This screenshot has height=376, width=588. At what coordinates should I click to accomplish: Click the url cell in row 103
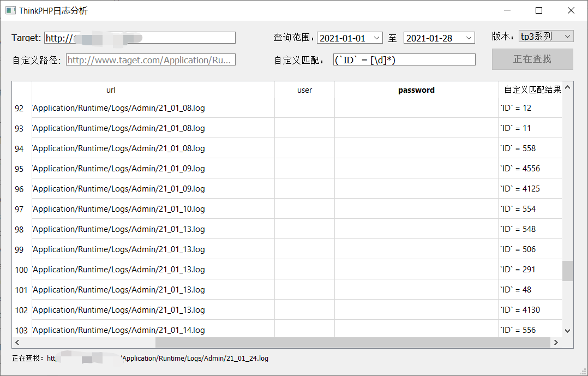(153, 330)
